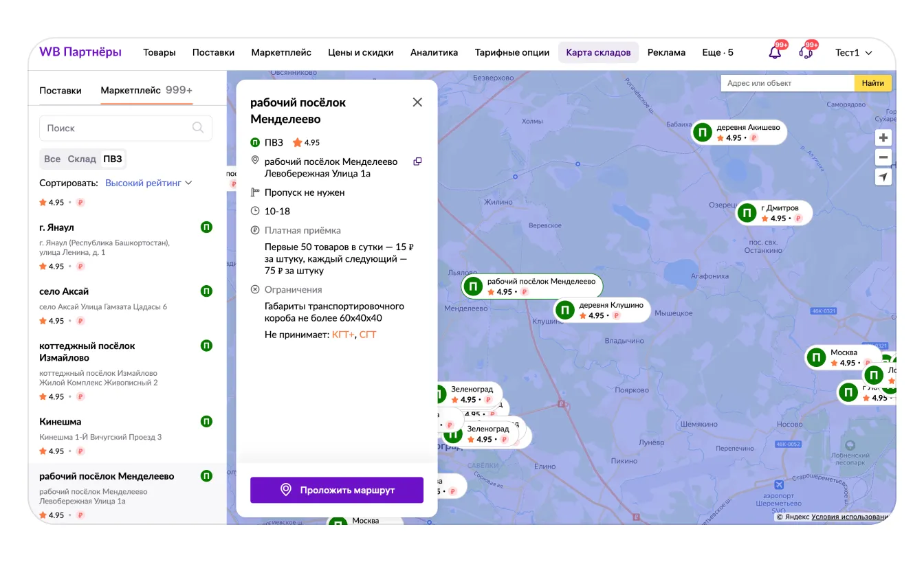The image size is (924, 562).
Task: Switch filter to Все
Action: coord(52,159)
